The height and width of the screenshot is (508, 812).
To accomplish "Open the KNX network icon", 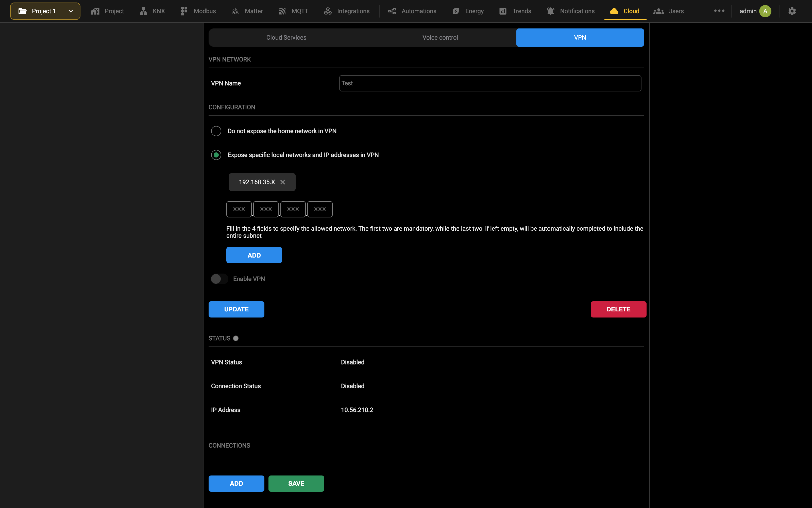I will [x=143, y=11].
